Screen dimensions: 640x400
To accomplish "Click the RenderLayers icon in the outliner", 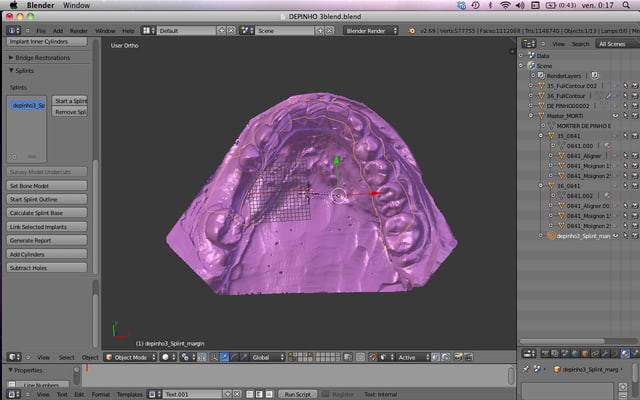I will [x=541, y=76].
